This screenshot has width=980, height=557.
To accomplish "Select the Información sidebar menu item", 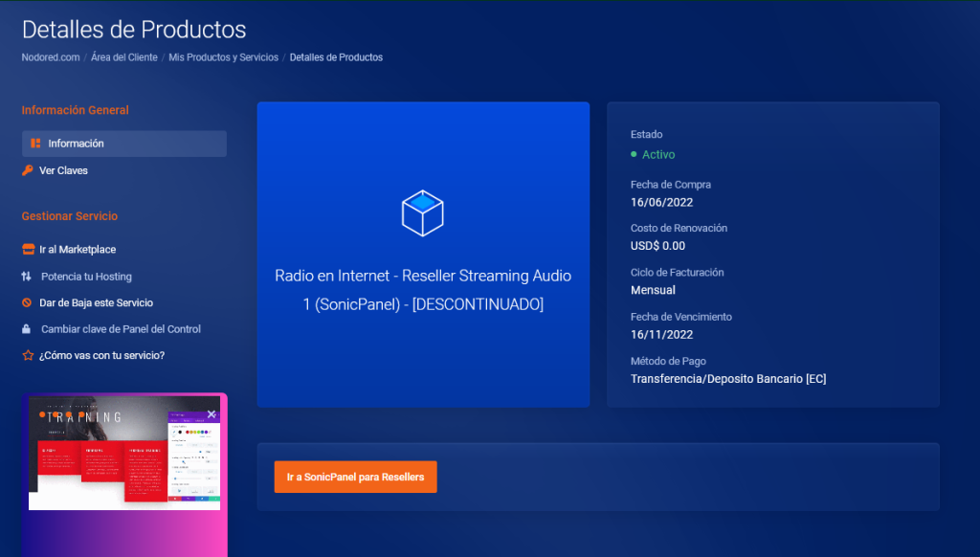I will (x=77, y=144).
